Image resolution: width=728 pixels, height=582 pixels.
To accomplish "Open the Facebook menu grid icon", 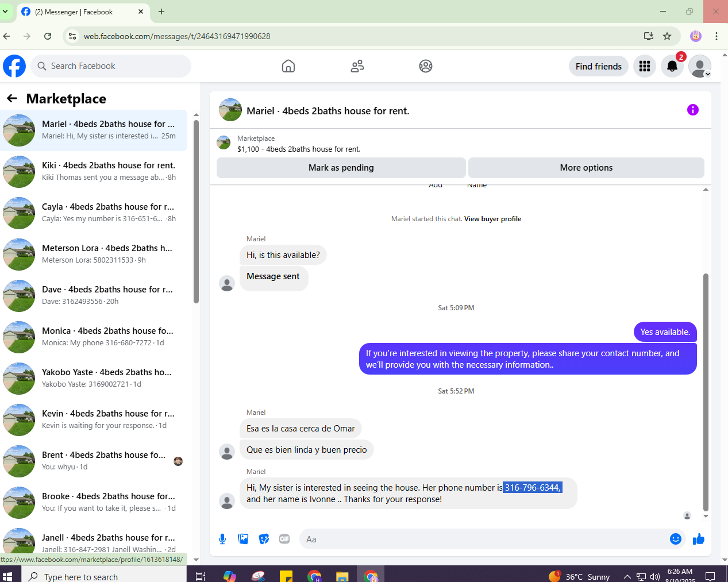I will [x=645, y=66].
